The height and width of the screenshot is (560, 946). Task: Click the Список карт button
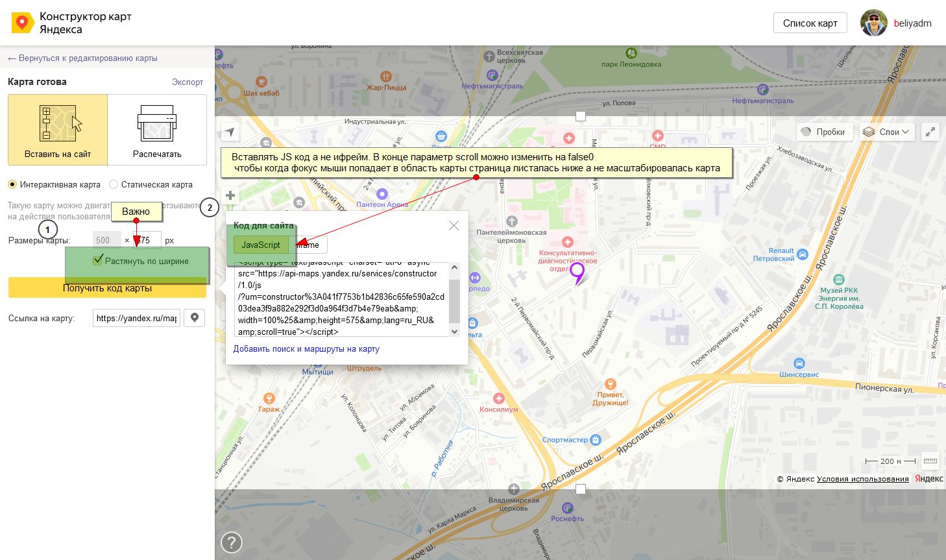click(x=810, y=23)
